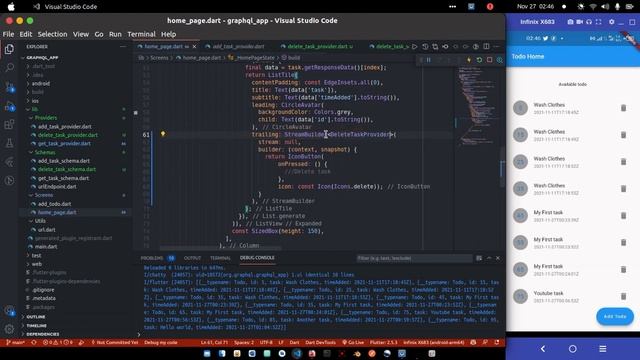This screenshot has width=640, height=360.
Task: Tap the phone Back navigation button
Action: point(543,349)
